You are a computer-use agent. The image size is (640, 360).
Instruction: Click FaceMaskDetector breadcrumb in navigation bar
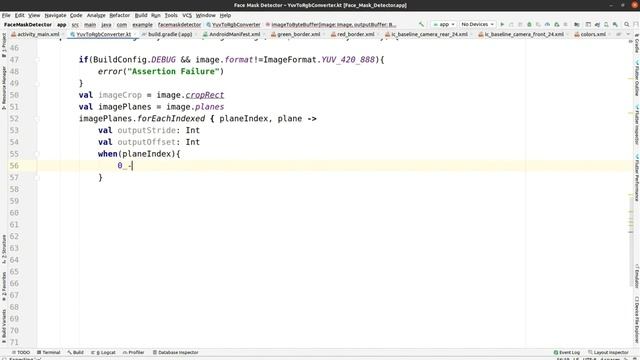pyautogui.click(x=28, y=24)
